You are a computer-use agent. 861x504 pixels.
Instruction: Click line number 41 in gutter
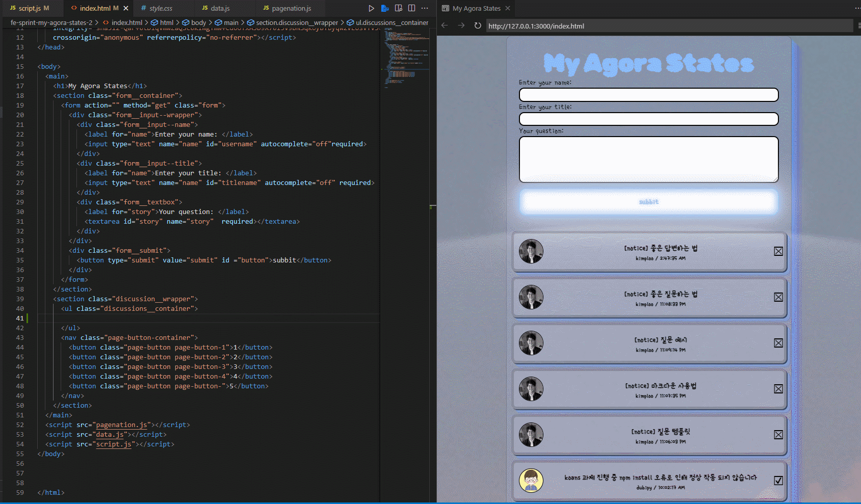[x=20, y=319]
